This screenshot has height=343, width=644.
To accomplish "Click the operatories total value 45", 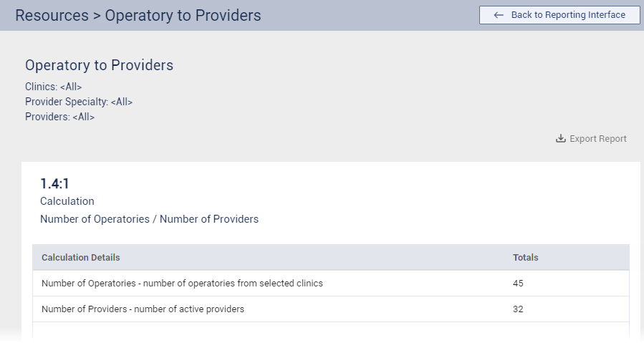I will point(518,284).
